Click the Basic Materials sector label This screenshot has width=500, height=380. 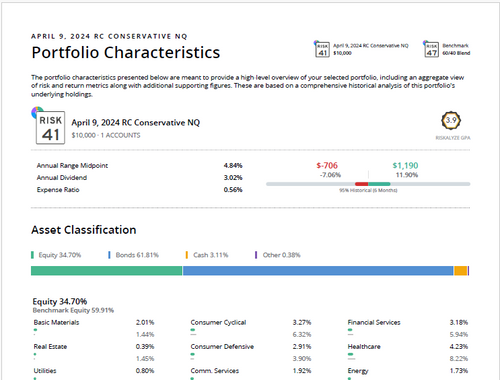click(56, 322)
